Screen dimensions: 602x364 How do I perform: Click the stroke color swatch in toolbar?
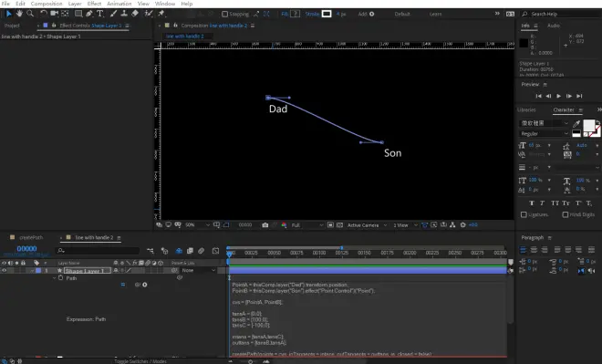coord(327,14)
